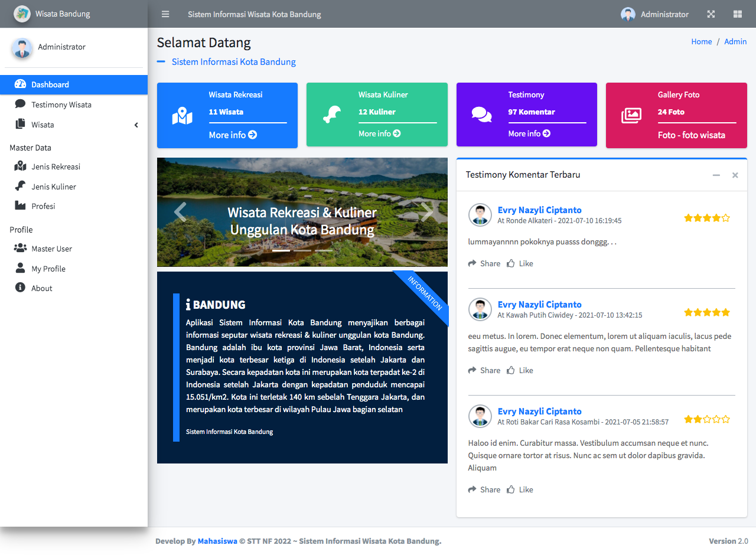Go to previous carousel slide
This screenshot has height=555, width=756.
(180, 212)
